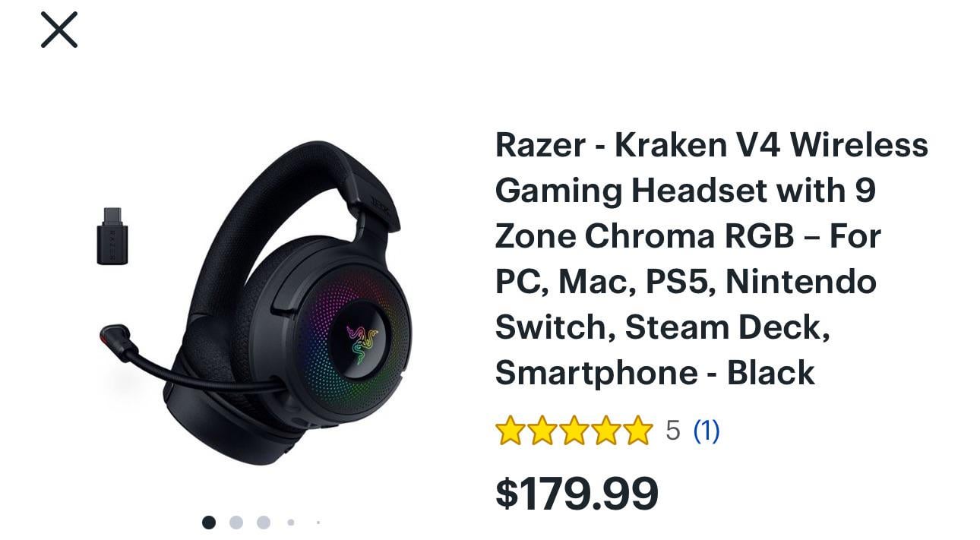Go to the second image dot
The height and width of the screenshot is (540, 980).
(236, 523)
